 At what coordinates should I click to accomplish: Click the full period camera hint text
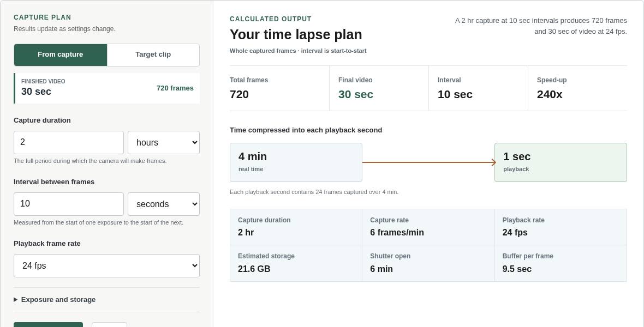point(90,161)
